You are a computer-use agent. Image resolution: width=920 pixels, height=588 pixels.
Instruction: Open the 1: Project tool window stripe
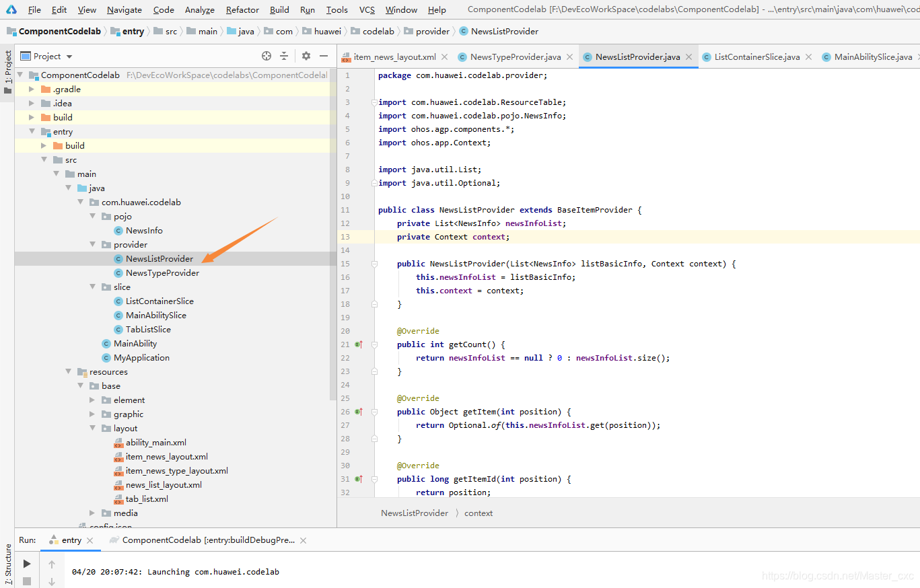[7, 72]
